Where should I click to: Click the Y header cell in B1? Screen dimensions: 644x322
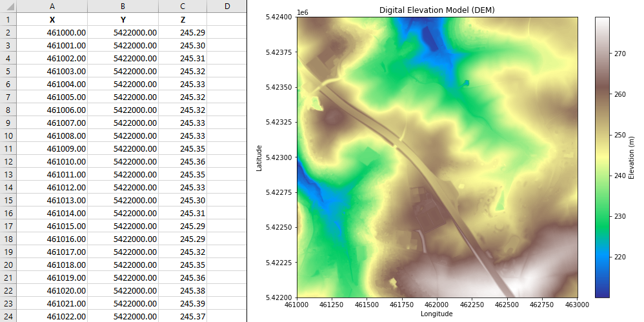[123, 19]
